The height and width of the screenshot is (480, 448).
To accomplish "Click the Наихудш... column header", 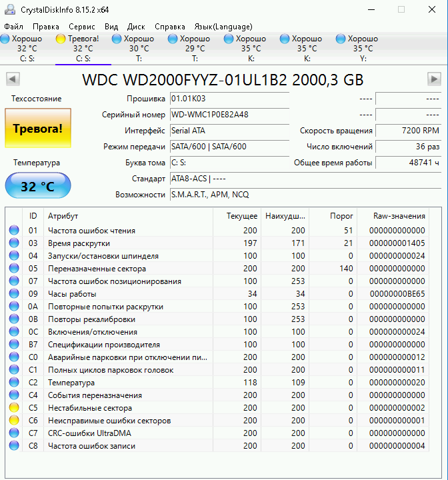I will click(285, 216).
